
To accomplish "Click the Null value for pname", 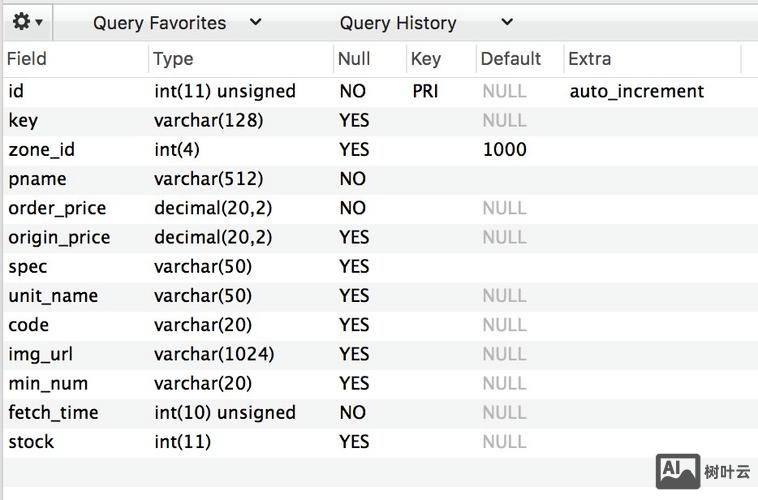I will pos(353,179).
